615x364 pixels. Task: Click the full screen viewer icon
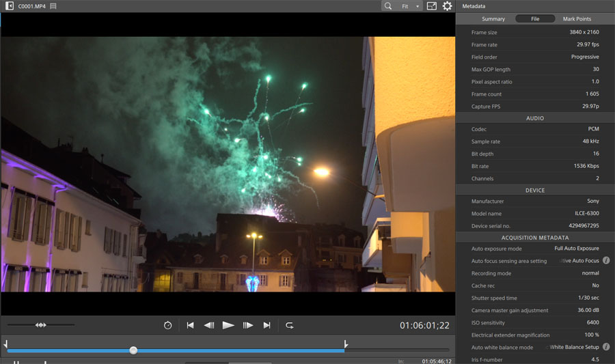(x=431, y=6)
